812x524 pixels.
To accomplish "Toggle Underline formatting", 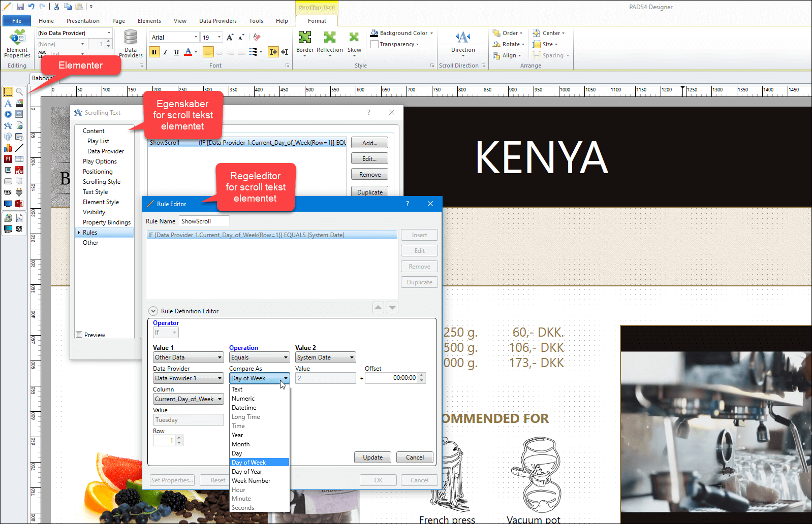I will [176, 52].
